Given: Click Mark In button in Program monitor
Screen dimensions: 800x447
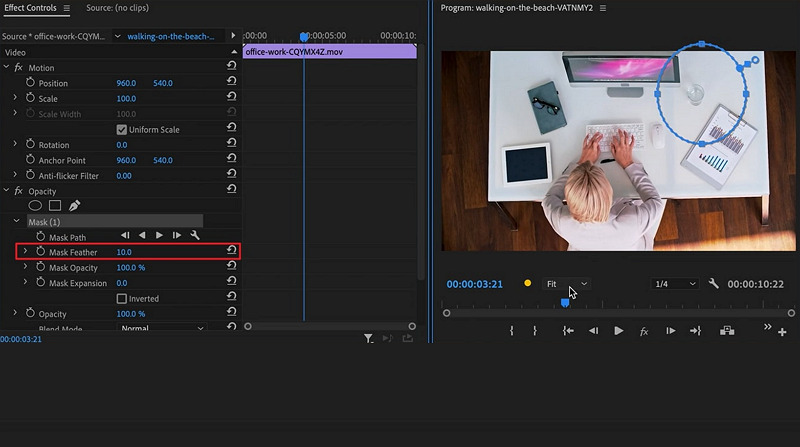Looking at the screenshot, I should point(511,331).
